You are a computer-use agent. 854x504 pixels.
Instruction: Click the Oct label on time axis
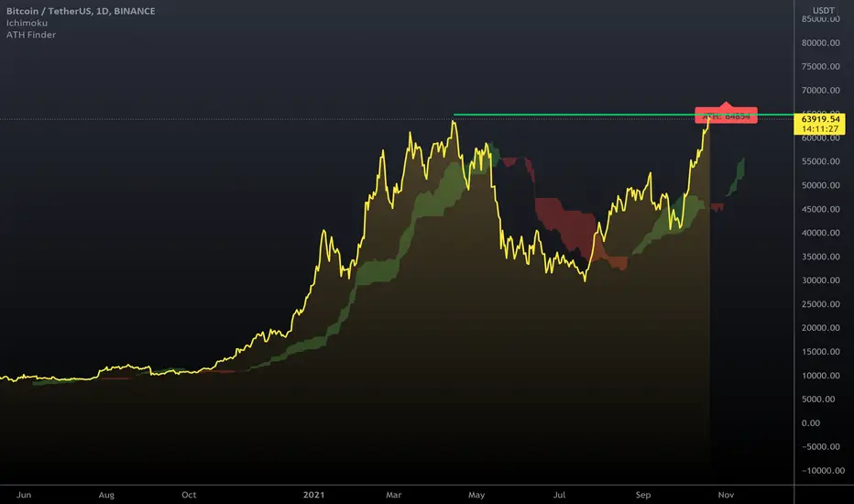[189, 495]
